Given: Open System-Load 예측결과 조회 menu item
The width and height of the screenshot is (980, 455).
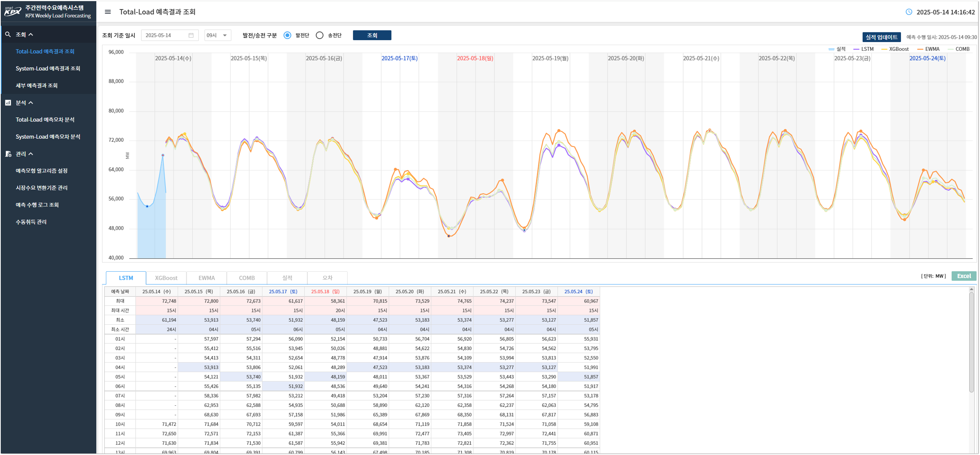Looking at the screenshot, I should click(48, 68).
